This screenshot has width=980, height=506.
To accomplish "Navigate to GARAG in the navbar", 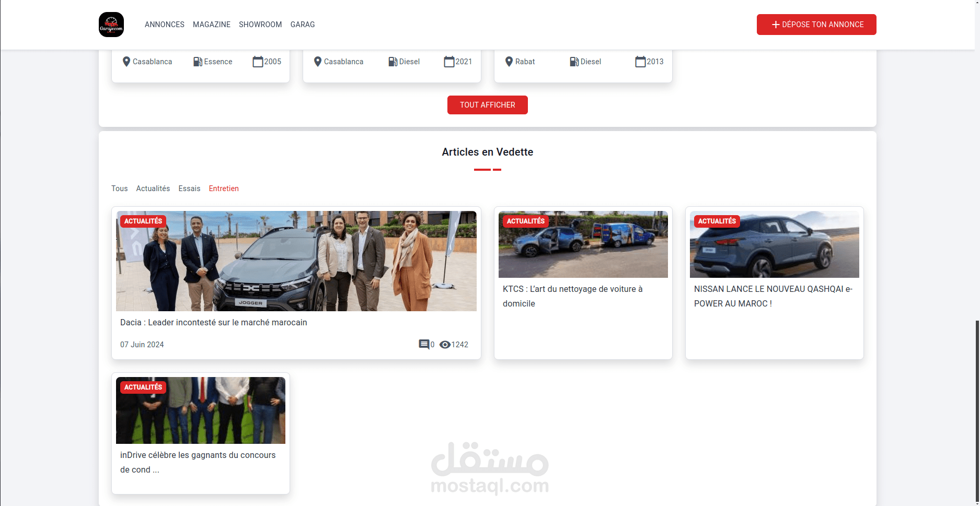I will click(x=303, y=25).
